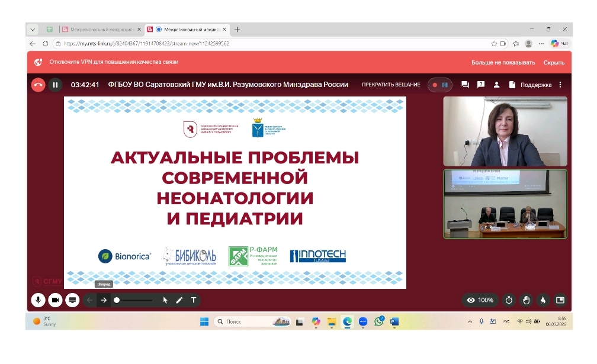Open the timer tool
This screenshot has height=364, width=597.
click(x=508, y=300)
